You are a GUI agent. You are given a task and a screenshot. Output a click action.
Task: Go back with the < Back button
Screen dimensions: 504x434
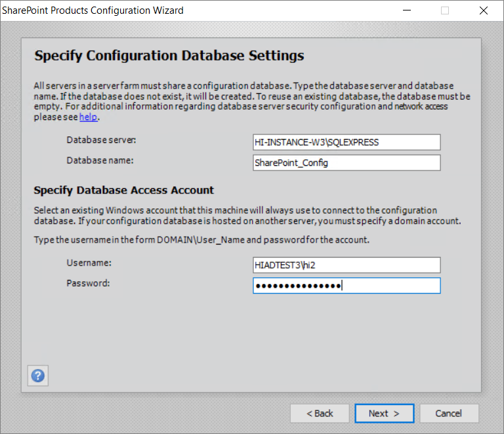(320, 414)
